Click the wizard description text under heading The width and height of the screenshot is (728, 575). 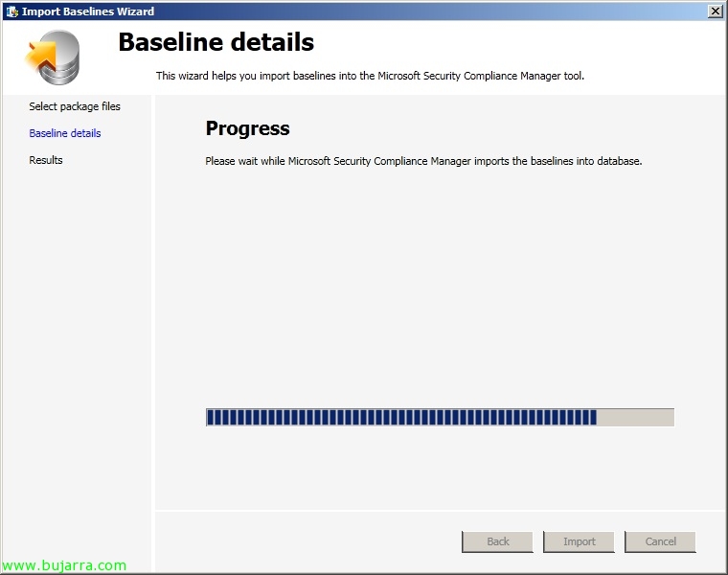[x=370, y=76]
